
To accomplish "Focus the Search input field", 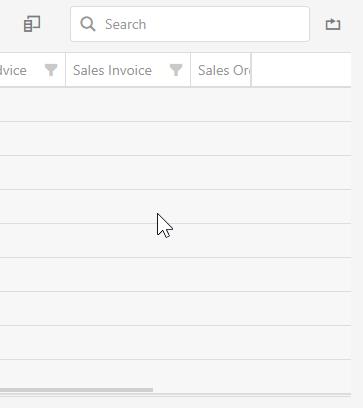I will pyautogui.click(x=190, y=24).
